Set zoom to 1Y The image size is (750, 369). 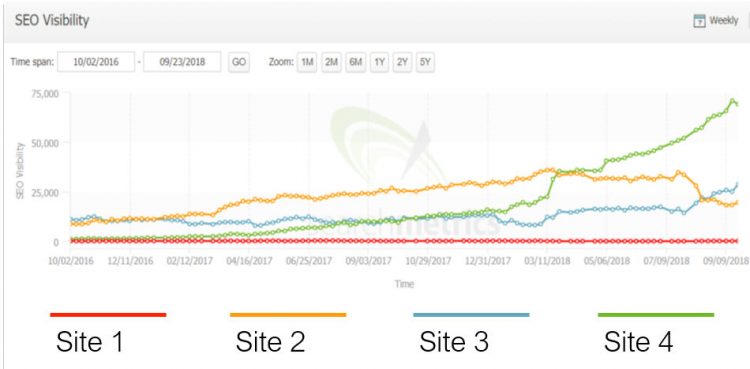click(x=379, y=62)
